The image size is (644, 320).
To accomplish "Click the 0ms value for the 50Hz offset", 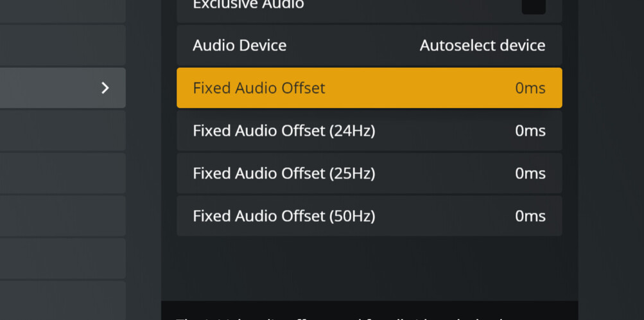I will click(530, 216).
